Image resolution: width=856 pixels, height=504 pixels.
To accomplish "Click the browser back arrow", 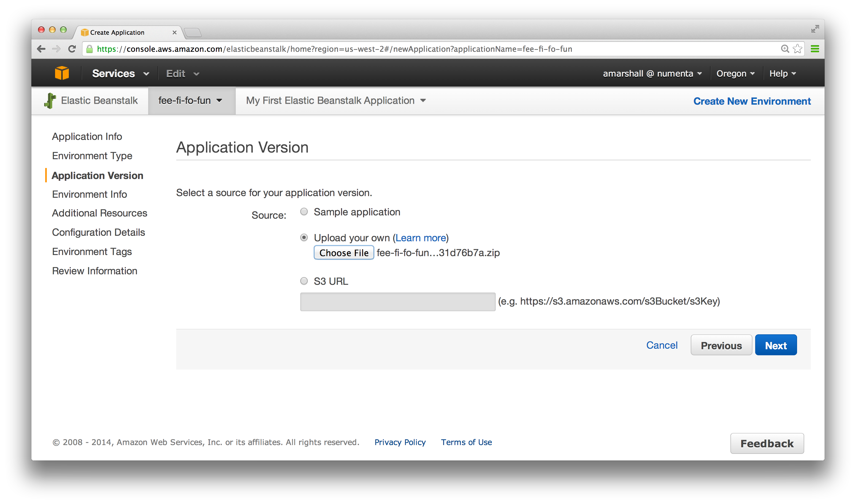I will [41, 49].
